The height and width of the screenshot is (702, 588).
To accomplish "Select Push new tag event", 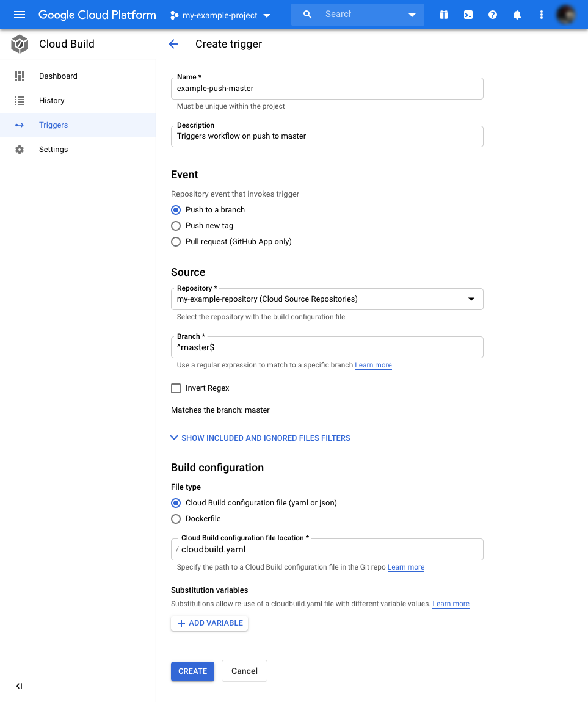I will point(176,226).
